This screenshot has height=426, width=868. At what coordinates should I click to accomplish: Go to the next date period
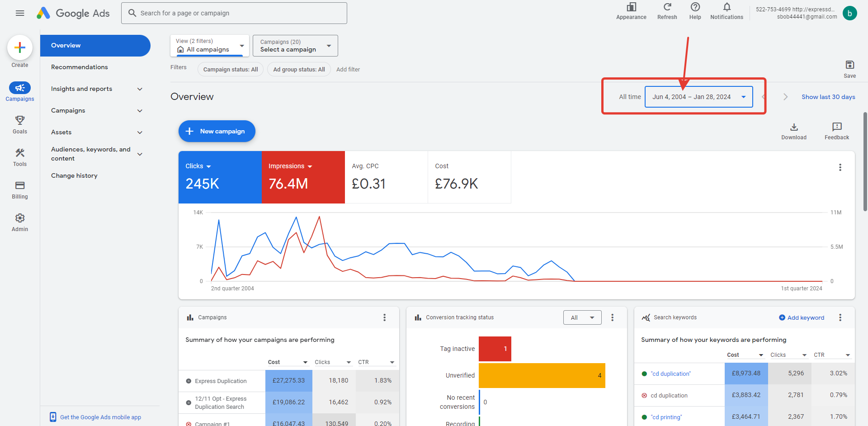(x=786, y=97)
